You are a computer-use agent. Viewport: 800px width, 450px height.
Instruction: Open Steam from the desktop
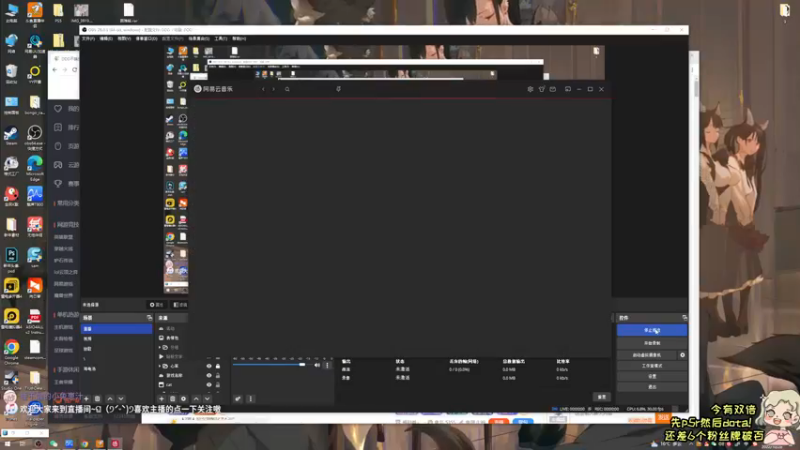coord(11,136)
